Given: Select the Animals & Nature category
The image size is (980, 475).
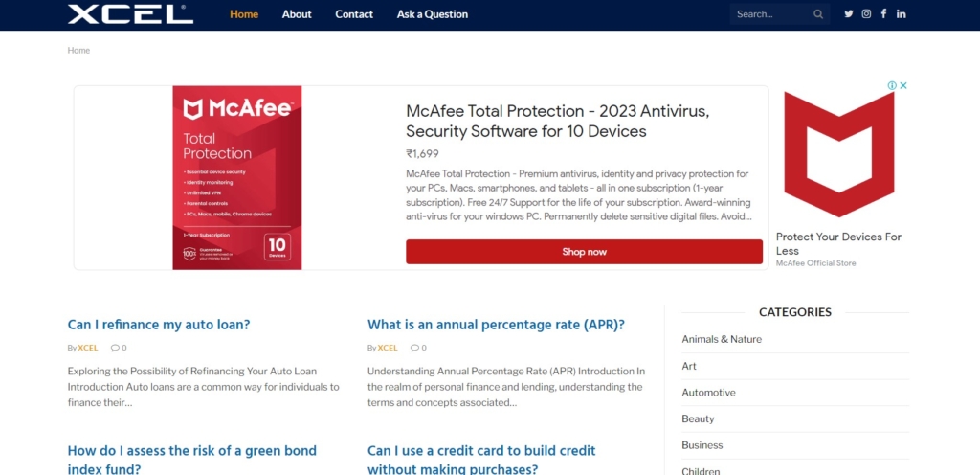Looking at the screenshot, I should (x=722, y=339).
